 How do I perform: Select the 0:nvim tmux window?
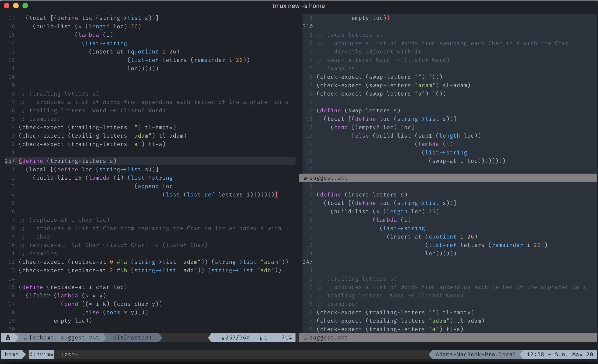coord(41,354)
